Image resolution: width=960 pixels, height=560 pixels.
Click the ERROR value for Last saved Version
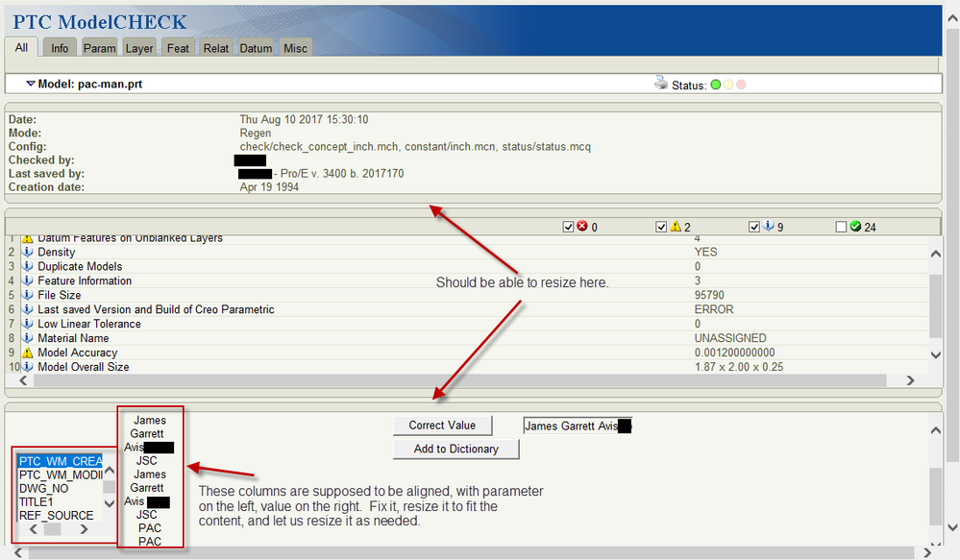pos(714,309)
